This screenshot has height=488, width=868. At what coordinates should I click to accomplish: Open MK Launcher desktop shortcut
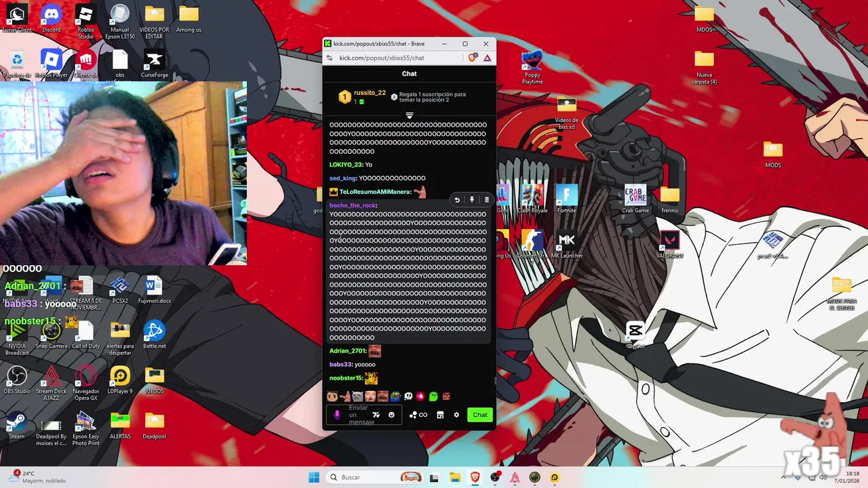(x=567, y=245)
